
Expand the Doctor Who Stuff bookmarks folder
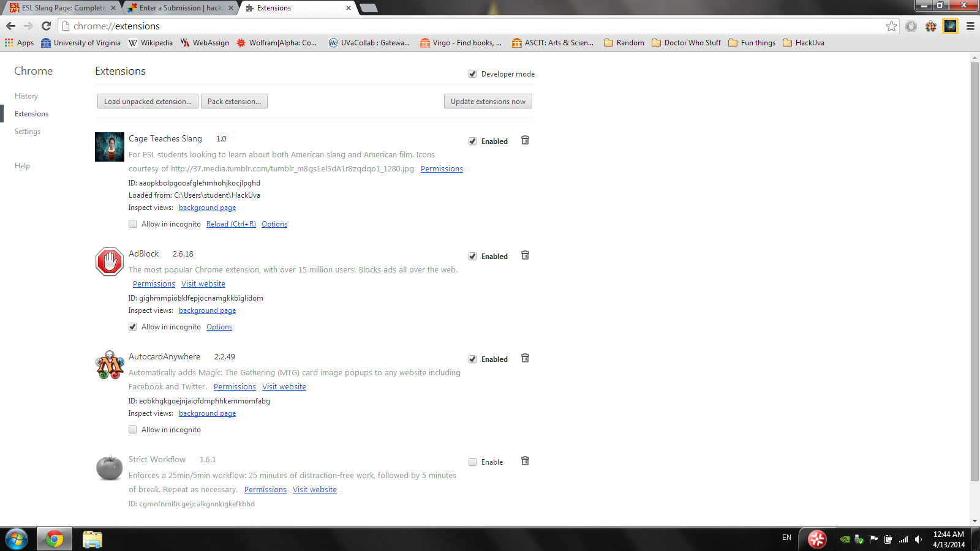pos(686,43)
